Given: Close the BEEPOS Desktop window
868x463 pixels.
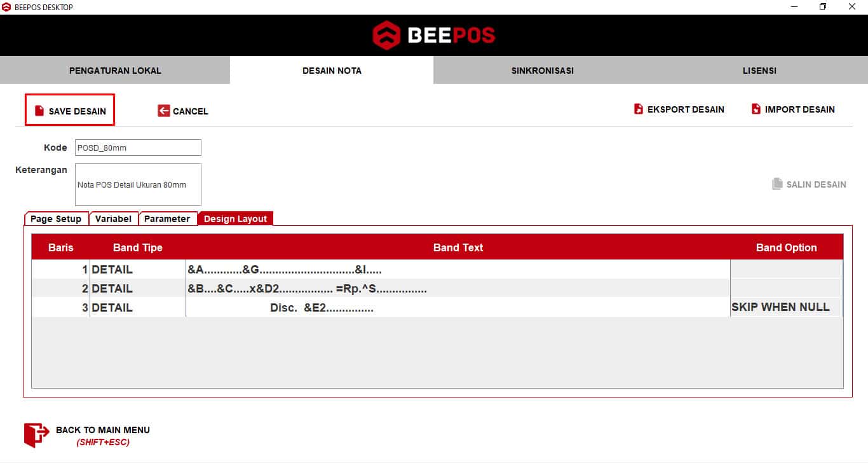Looking at the screenshot, I should pos(852,7).
